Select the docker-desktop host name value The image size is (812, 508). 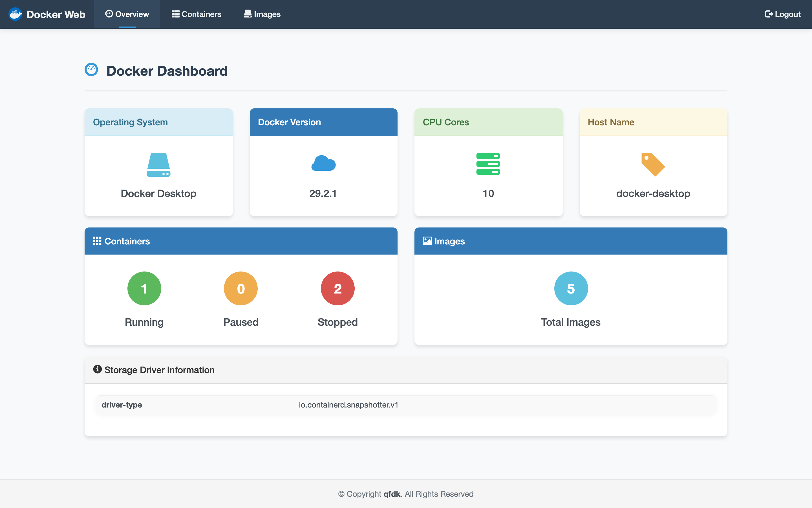653,194
